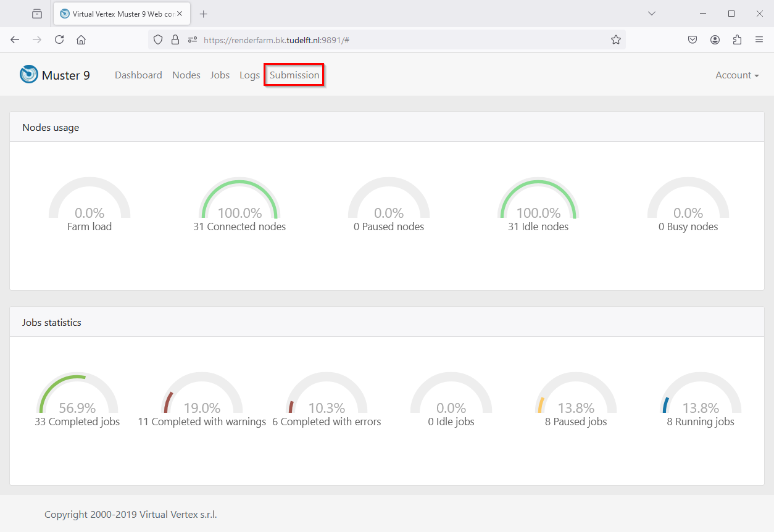The width and height of the screenshot is (774, 532).
Task: Click the tracking protection shield icon
Action: [x=158, y=39]
